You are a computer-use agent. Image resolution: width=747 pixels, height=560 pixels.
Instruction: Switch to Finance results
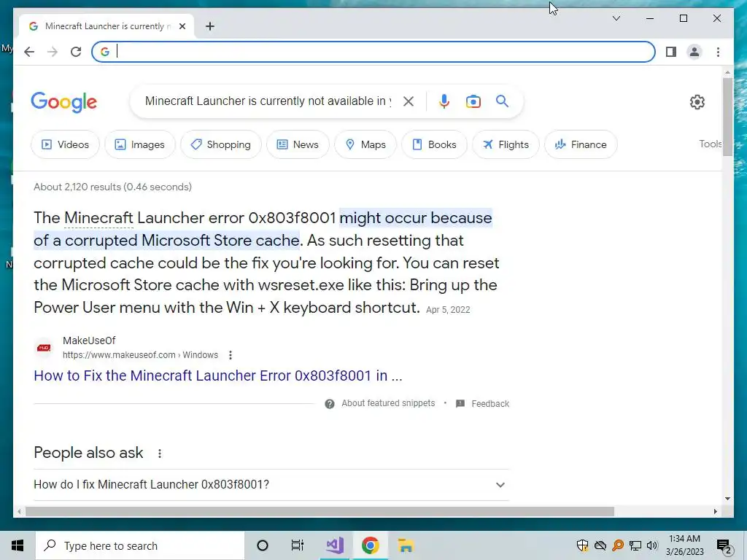(x=581, y=145)
